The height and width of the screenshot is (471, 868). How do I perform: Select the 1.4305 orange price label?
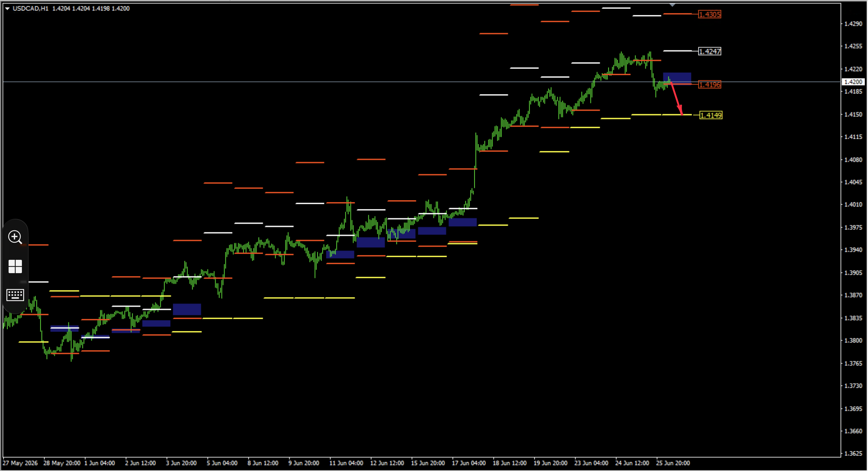point(710,15)
